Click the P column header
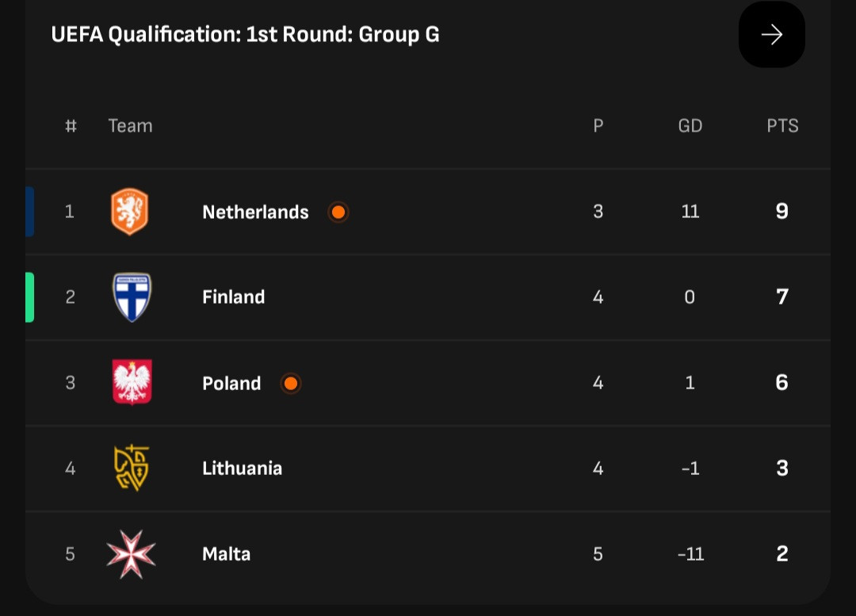 coord(598,126)
